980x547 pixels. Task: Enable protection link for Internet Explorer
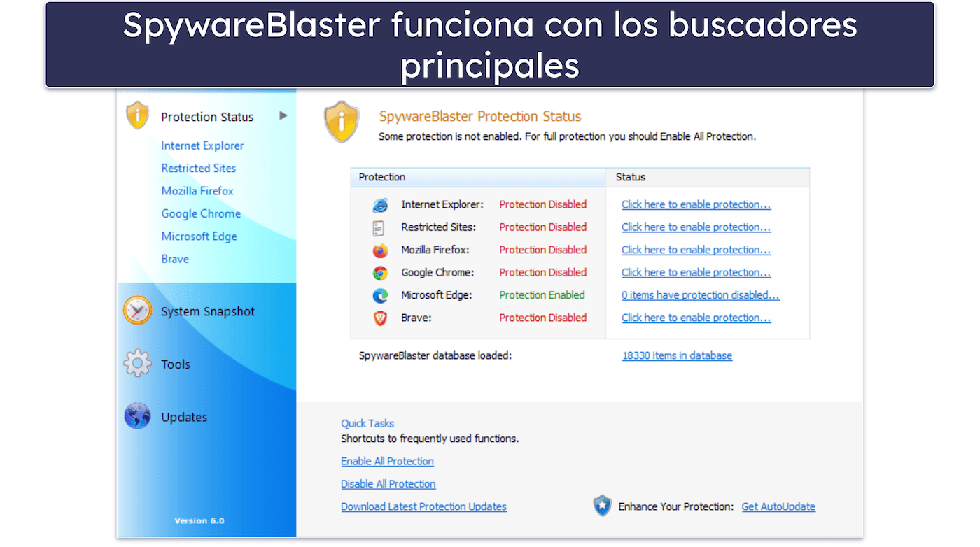point(696,204)
